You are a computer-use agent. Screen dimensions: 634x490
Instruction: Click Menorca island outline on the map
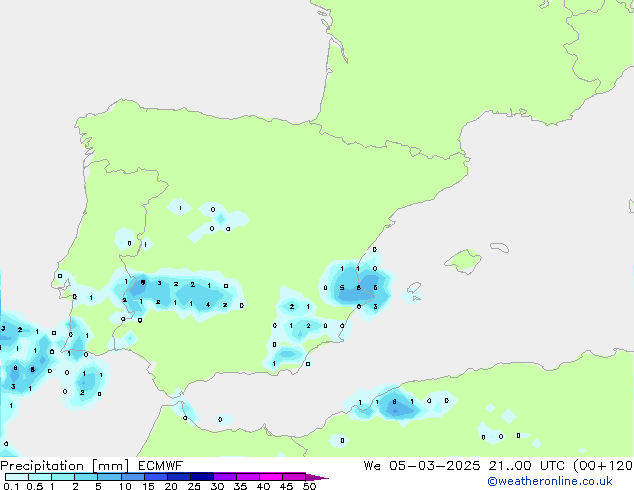500,247
